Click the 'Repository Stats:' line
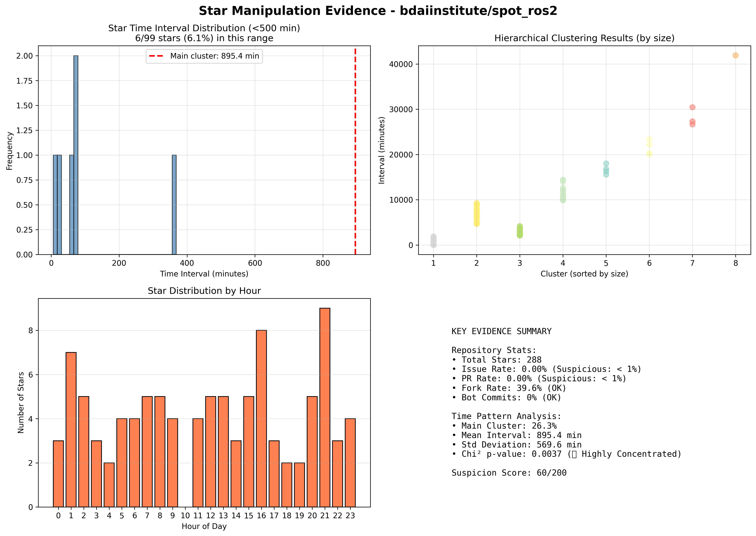 tap(494, 350)
